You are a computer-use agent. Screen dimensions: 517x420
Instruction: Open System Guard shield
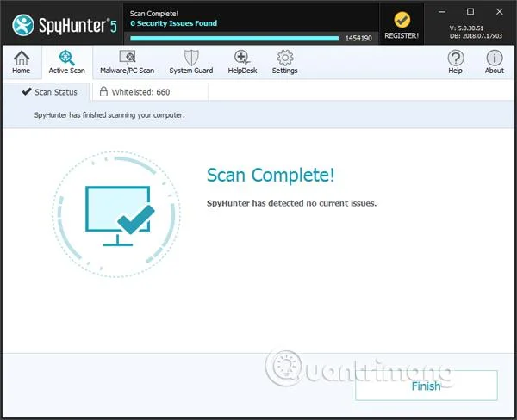[191, 62]
